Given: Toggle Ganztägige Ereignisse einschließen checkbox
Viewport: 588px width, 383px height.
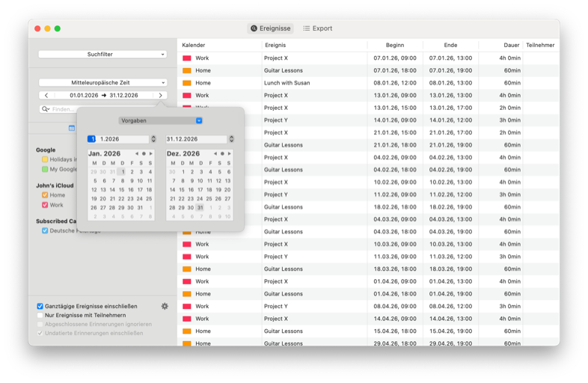Looking at the screenshot, I should (40, 306).
